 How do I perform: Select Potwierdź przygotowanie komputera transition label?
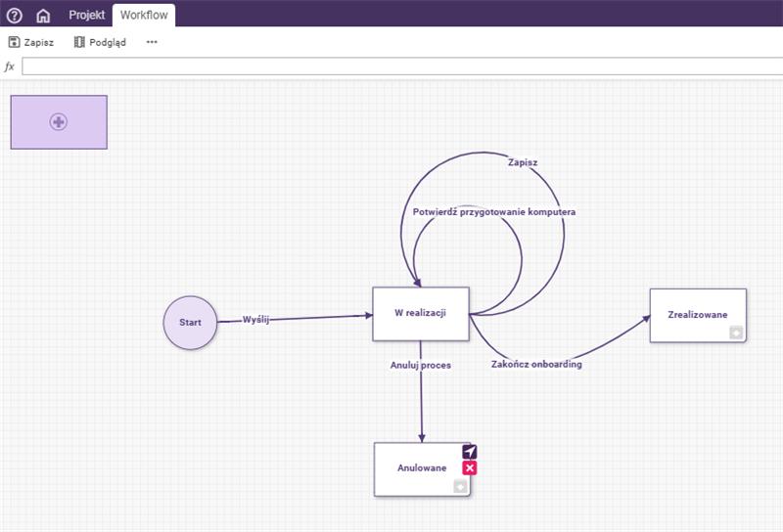(x=493, y=212)
